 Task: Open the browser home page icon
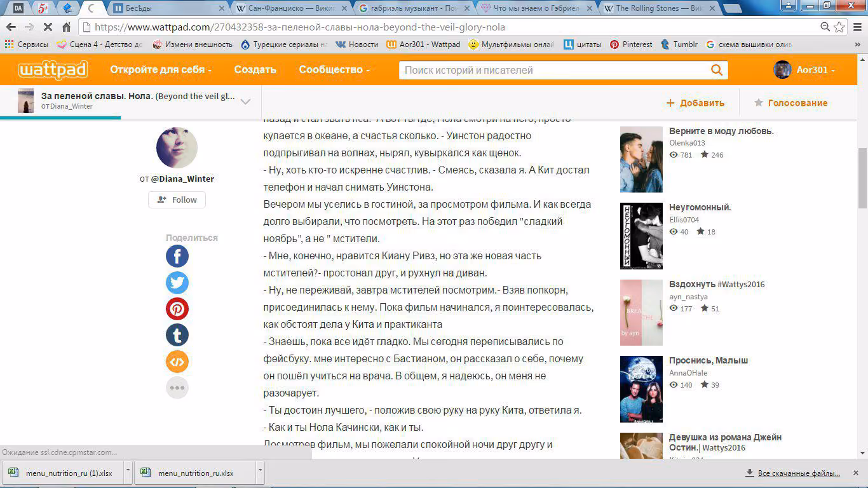click(x=66, y=27)
